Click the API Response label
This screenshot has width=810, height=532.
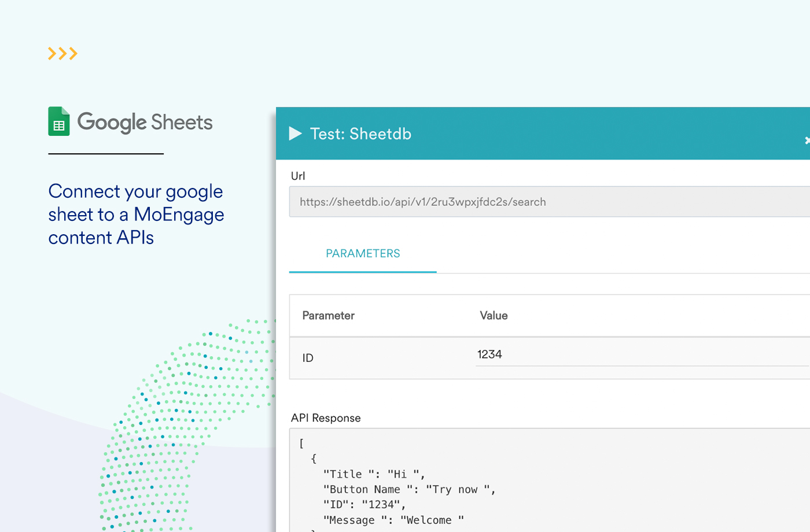tap(326, 418)
